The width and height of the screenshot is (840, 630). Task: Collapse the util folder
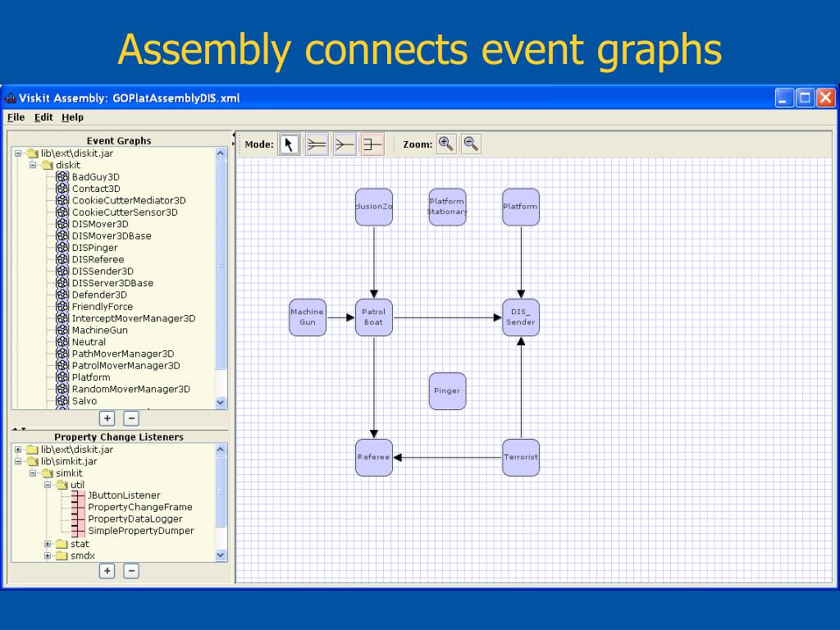click(48, 485)
